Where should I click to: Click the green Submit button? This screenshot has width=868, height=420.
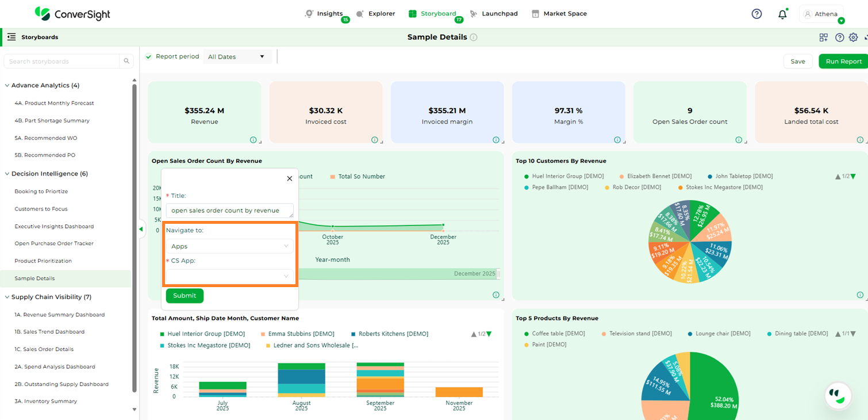(x=185, y=296)
